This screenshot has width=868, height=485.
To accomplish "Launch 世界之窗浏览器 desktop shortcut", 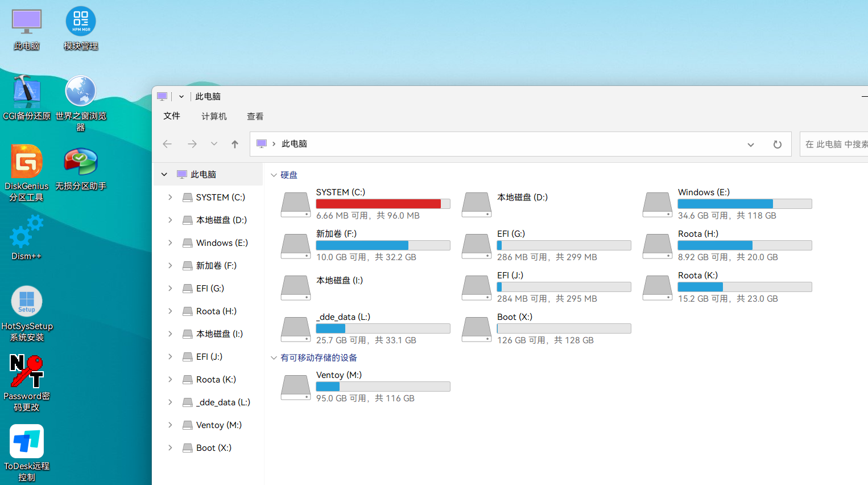I will tap(81, 104).
